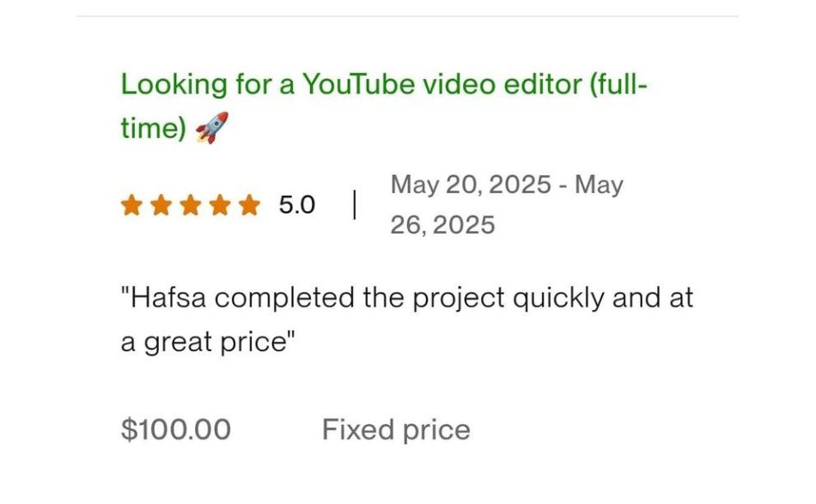Click the first orange rating star
This screenshot has width=816, height=504.
pos(131,205)
